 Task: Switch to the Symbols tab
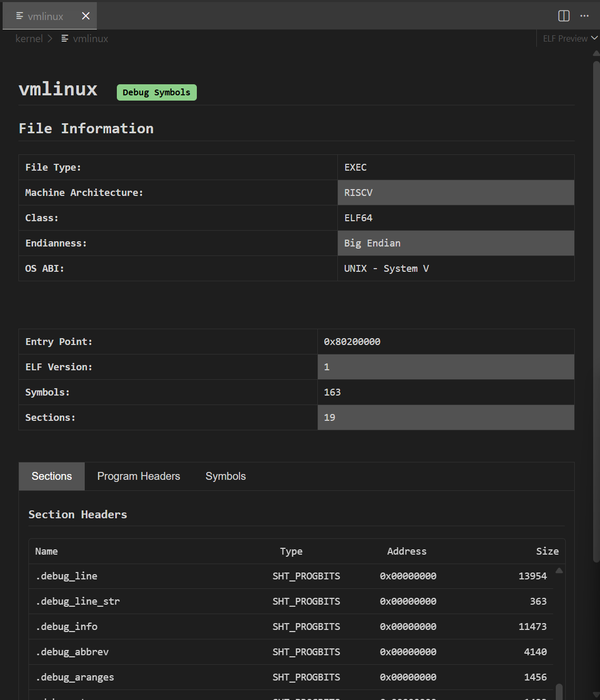[226, 476]
